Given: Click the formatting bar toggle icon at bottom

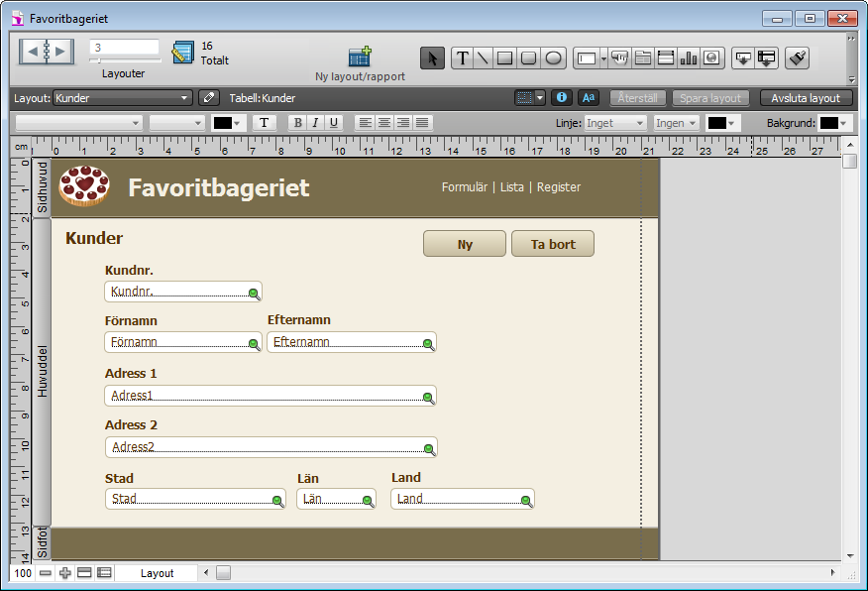Looking at the screenshot, I should [x=104, y=573].
